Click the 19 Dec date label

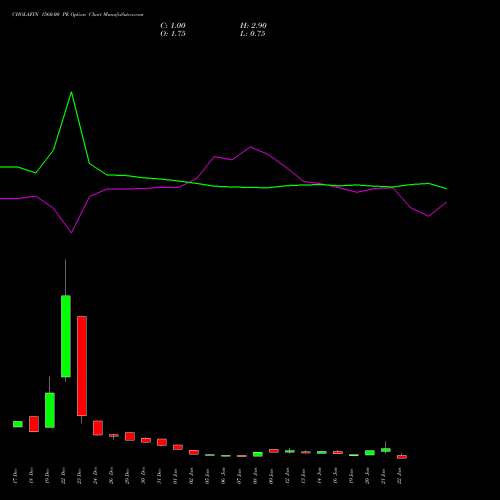point(47,476)
